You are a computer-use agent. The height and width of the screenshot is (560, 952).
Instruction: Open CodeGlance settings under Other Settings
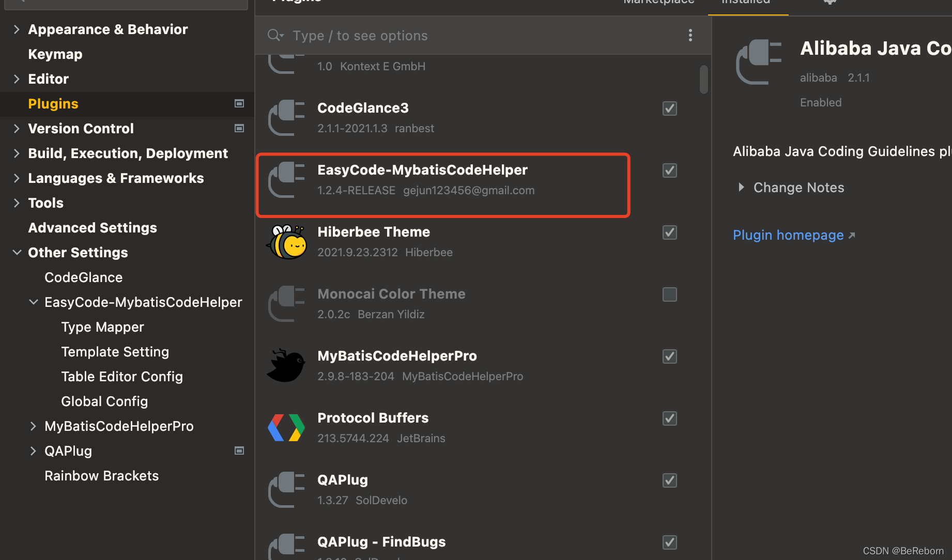coord(84,277)
